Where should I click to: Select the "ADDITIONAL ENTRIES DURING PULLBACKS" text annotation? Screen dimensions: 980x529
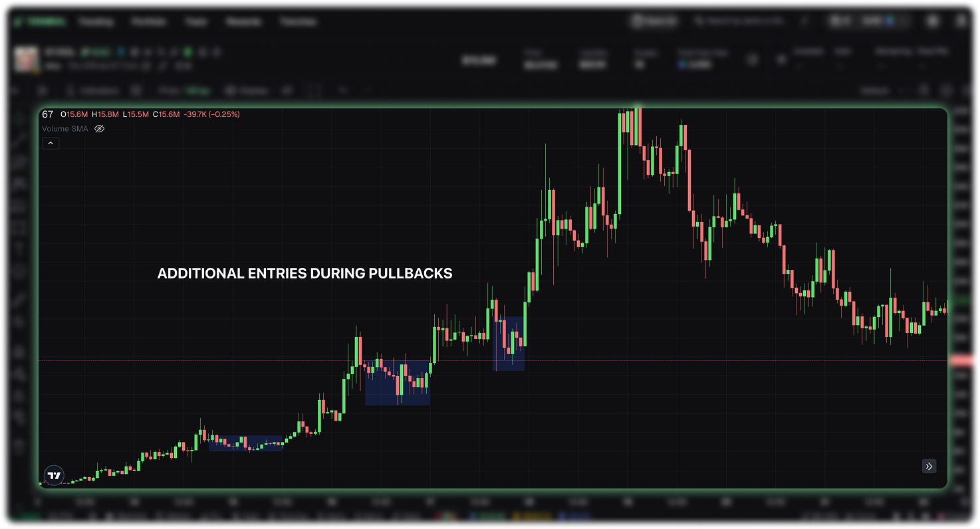[305, 273]
